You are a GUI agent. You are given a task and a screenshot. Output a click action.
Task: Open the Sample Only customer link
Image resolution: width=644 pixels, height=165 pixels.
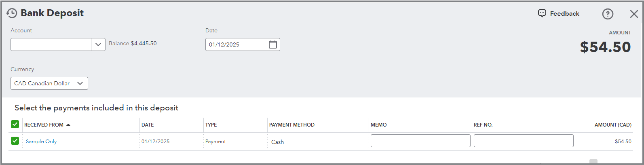[x=41, y=142]
